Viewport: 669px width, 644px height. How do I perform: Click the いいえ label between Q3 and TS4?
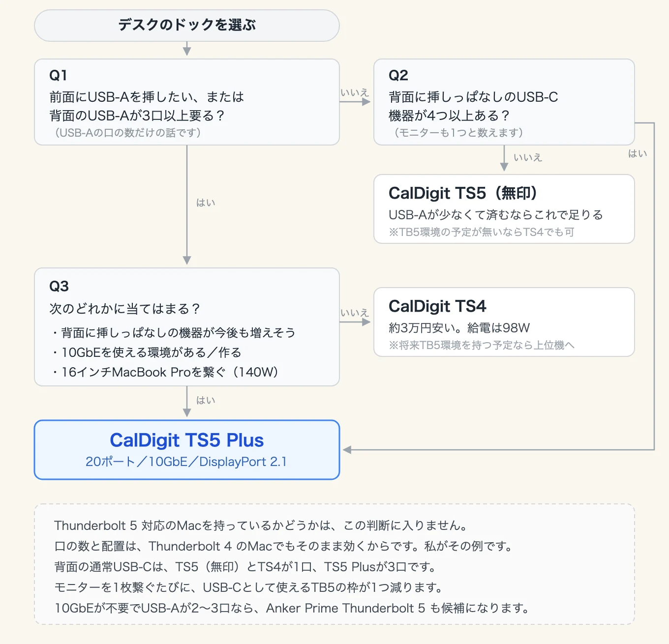[x=355, y=313]
